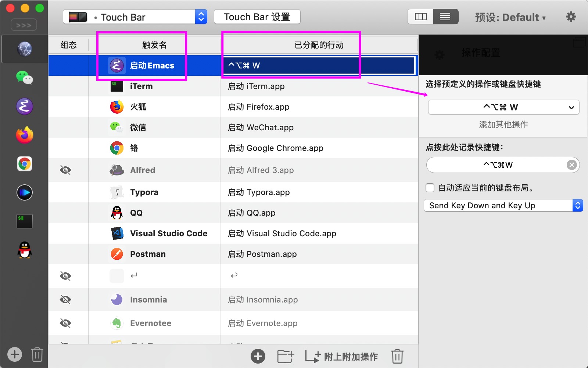Select Emacs in the app sidebar

25,106
